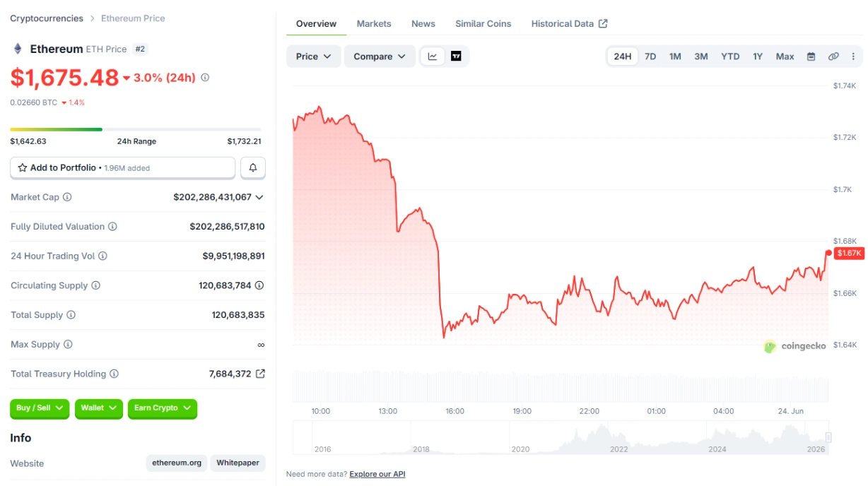
Task: Expand the Market Cap chevron
Action: 259,197
